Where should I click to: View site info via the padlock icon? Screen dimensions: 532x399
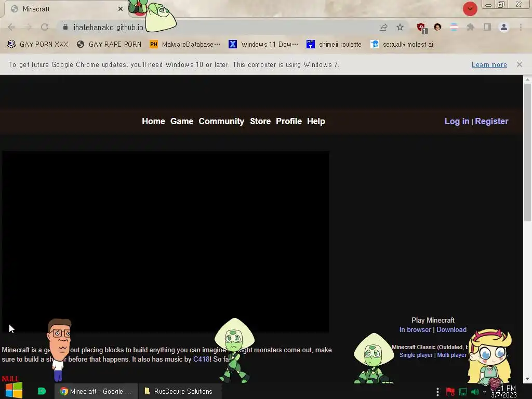(65, 27)
